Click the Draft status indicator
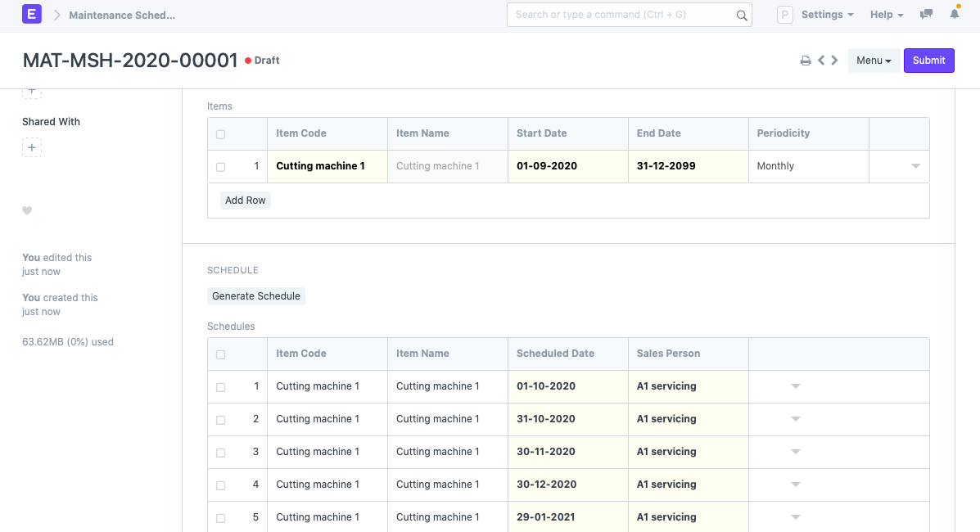The image size is (980, 532). point(262,61)
